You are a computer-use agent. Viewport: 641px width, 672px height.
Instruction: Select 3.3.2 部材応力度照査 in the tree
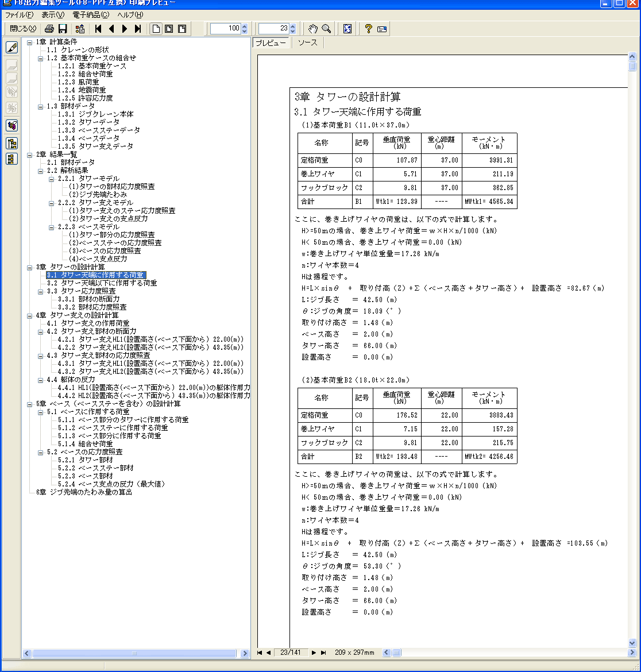pos(92,307)
